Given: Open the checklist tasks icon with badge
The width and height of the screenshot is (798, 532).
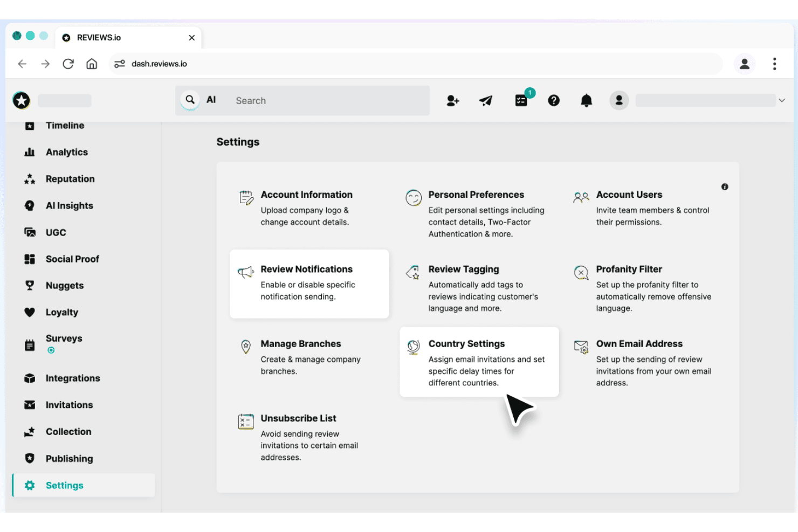Looking at the screenshot, I should click(521, 100).
